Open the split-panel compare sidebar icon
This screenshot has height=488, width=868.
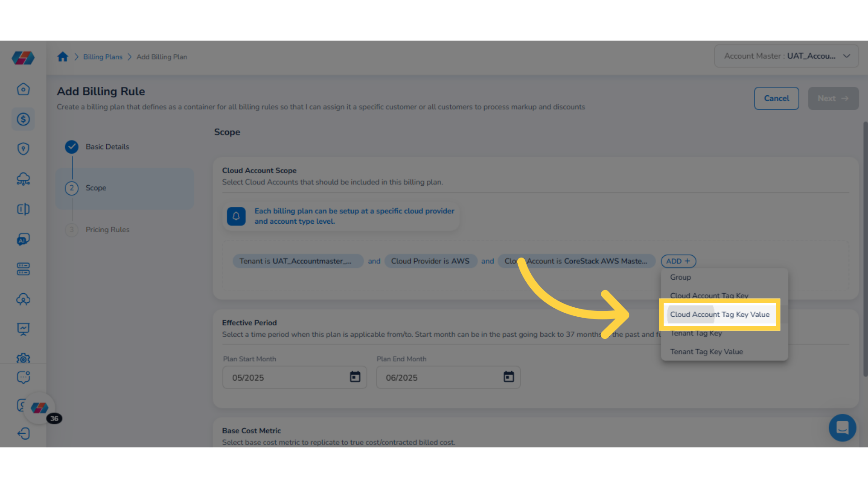coord(23,209)
